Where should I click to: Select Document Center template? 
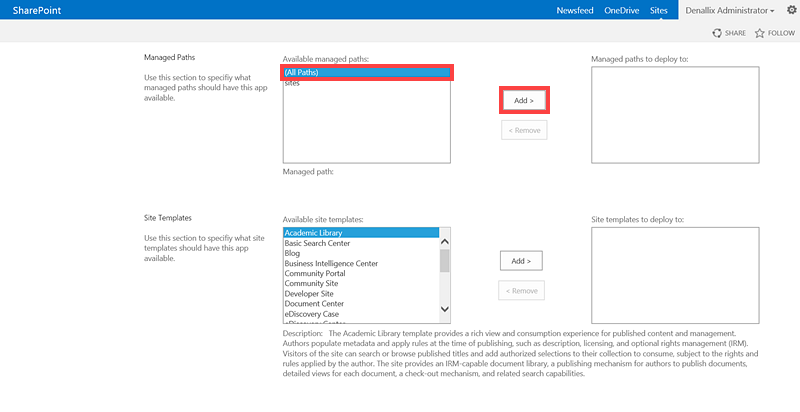click(361, 304)
